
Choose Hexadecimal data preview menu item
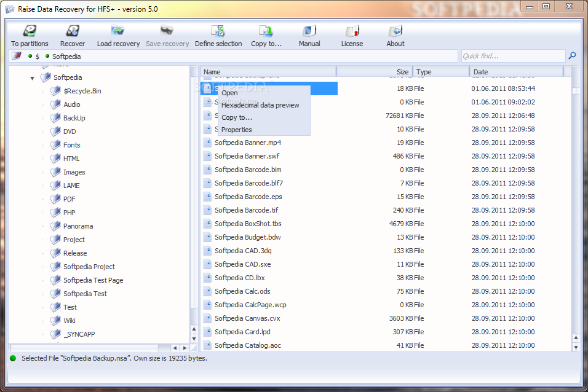[264, 105]
